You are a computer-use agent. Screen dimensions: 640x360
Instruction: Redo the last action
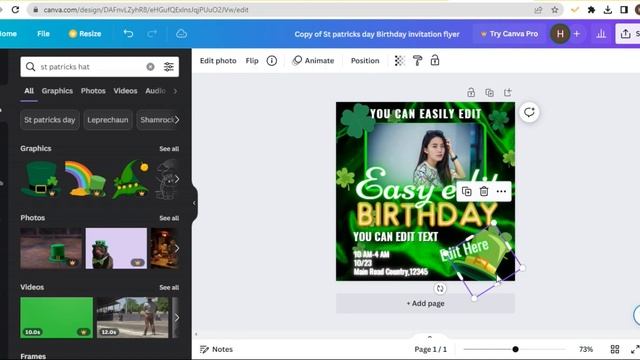point(152,33)
